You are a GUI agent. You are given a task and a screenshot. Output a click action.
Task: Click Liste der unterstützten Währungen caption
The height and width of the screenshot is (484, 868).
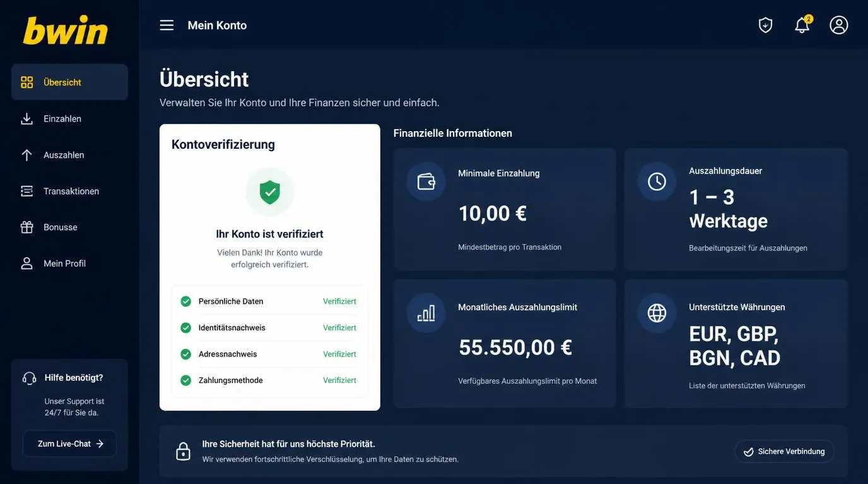pos(747,386)
